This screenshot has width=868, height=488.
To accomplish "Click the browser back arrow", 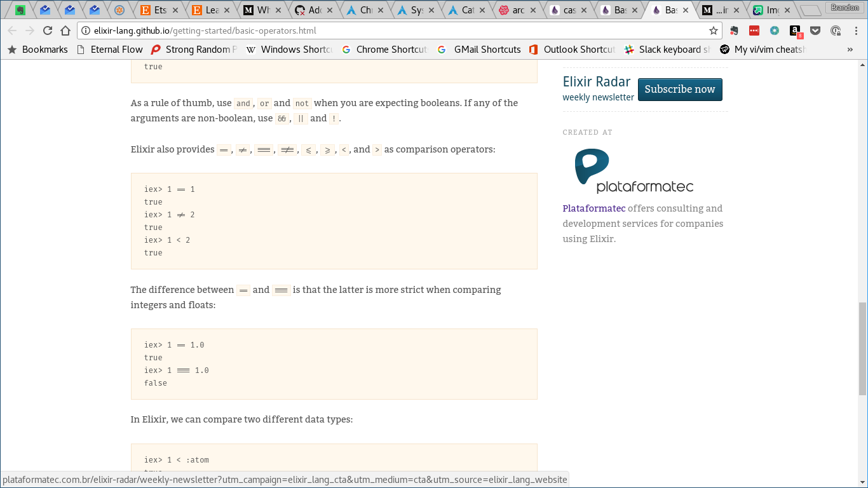I will [12, 30].
